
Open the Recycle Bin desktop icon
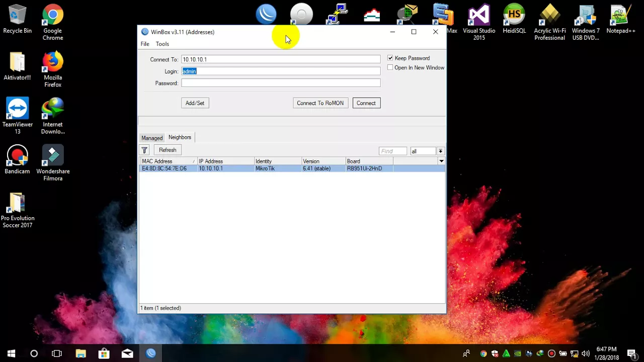[17, 19]
